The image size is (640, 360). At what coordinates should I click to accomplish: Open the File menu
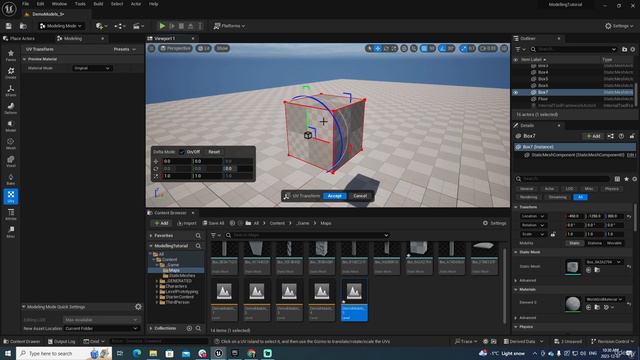(x=25, y=4)
